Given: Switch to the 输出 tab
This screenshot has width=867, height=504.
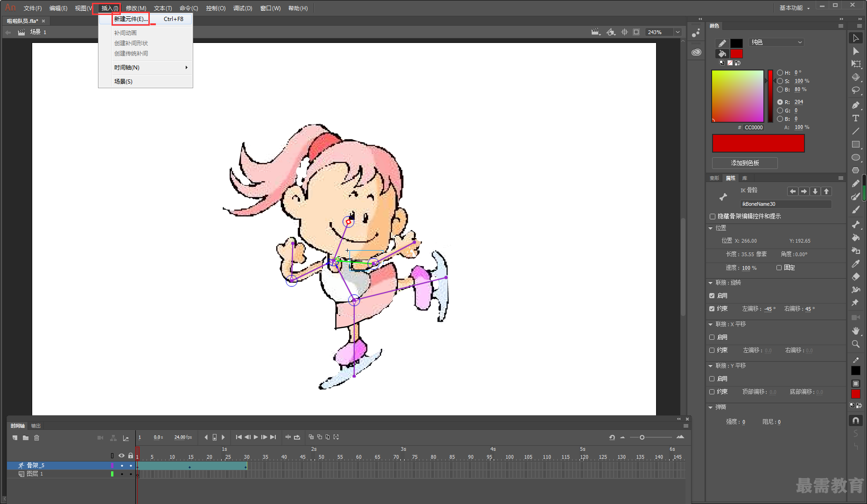Looking at the screenshot, I should (x=36, y=426).
